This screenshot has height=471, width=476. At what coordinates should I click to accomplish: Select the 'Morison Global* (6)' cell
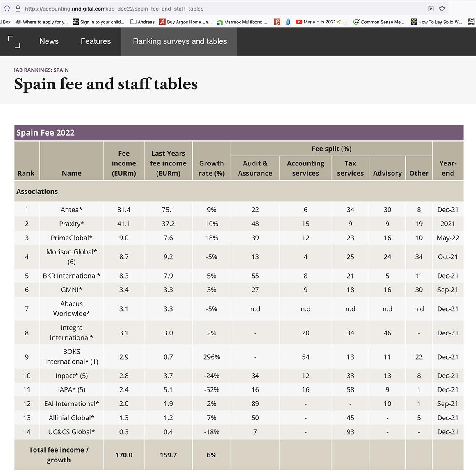pos(72,256)
